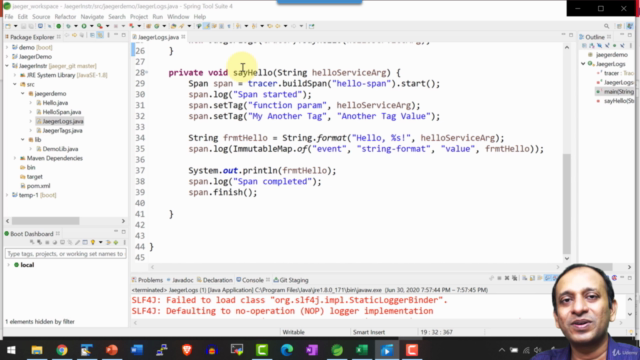Image resolution: width=640 pixels, height=360 pixels.
Task: Click the Boot Dashboard stop icon
Action: 47,242
